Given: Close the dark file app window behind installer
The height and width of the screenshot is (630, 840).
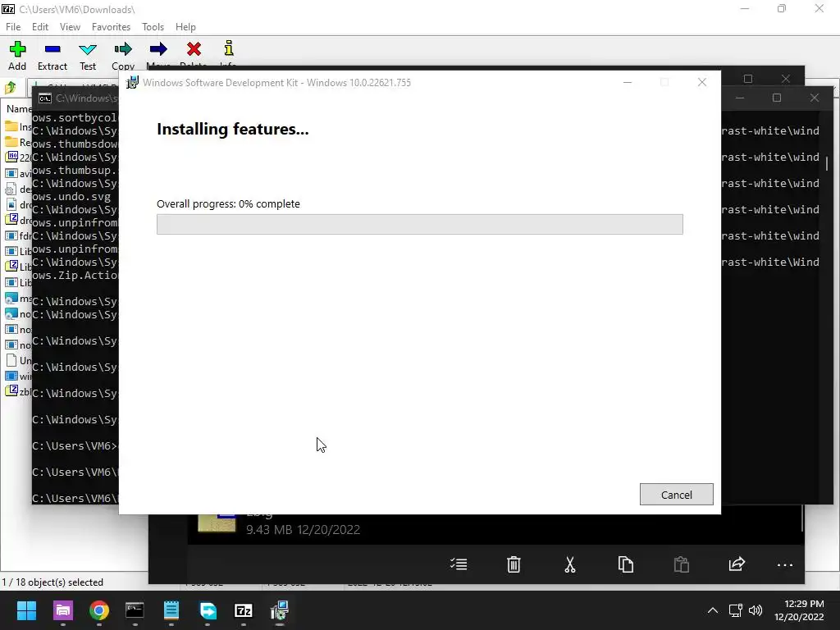Looking at the screenshot, I should tap(785, 79).
